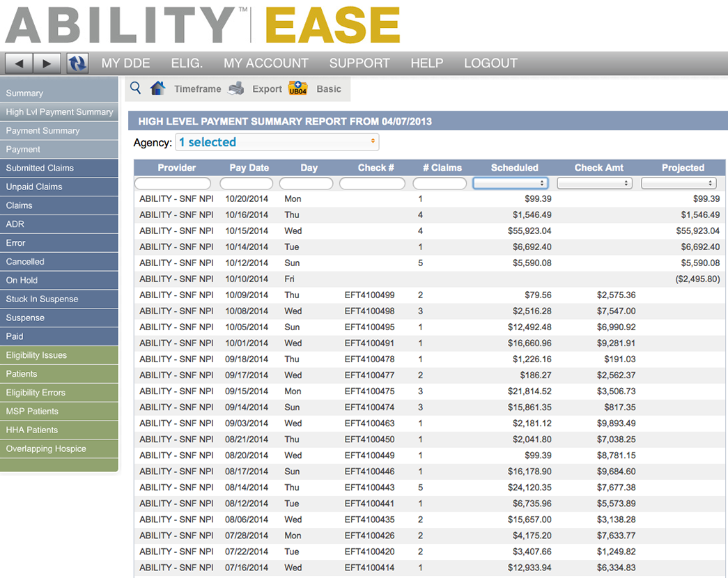This screenshot has width=728, height=578.
Task: Click check amount $9,893.49
Action: [616, 423]
